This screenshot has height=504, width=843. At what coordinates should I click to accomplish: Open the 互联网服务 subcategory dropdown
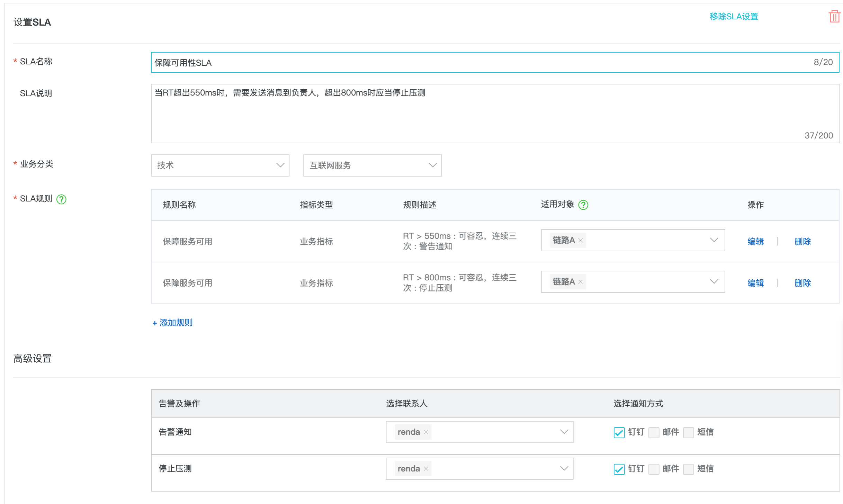[372, 165]
